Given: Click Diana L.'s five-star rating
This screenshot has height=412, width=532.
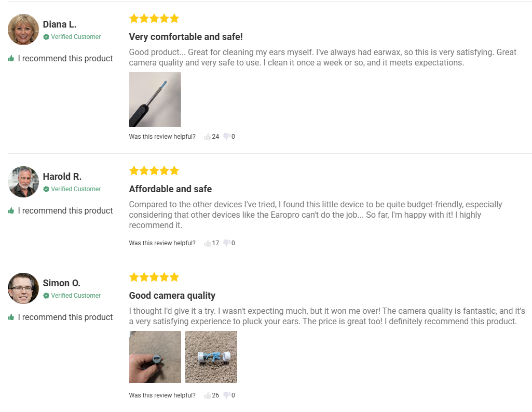Looking at the screenshot, I should [x=154, y=19].
